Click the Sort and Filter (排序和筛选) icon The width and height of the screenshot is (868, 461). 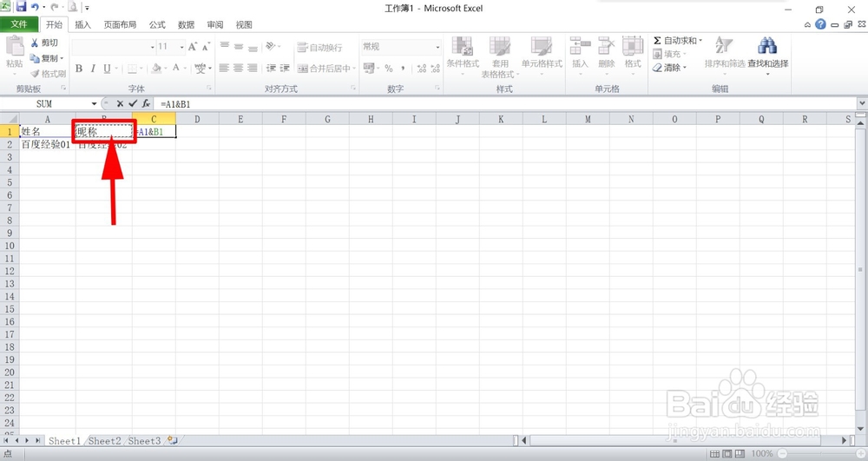pos(724,46)
